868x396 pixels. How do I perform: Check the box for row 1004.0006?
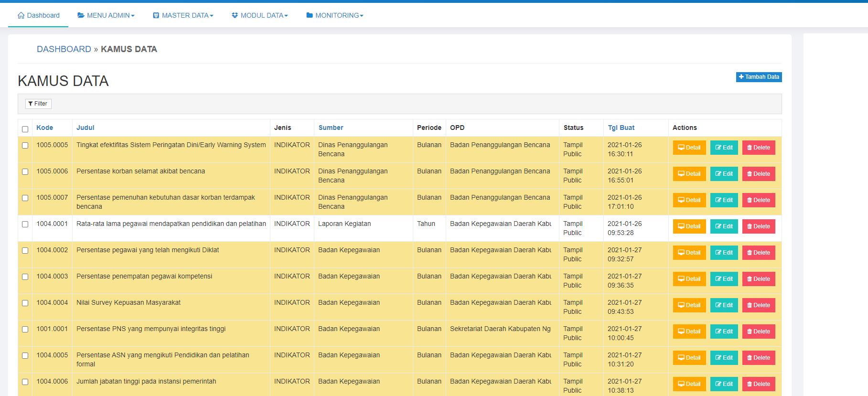pos(25,382)
